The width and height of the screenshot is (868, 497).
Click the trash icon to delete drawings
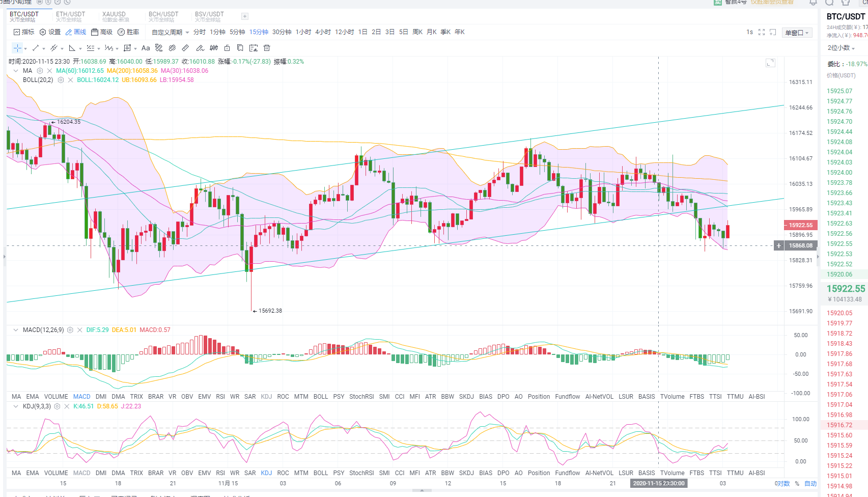[267, 48]
